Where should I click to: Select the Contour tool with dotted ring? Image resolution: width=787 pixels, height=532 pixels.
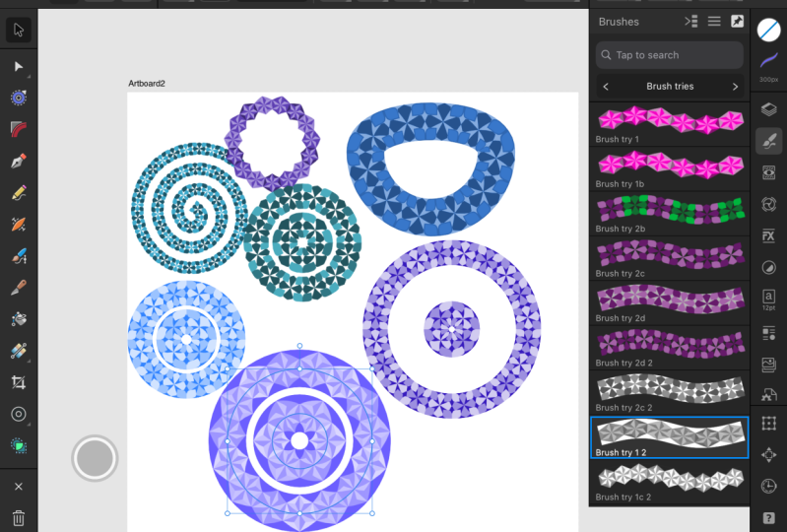coord(19,98)
